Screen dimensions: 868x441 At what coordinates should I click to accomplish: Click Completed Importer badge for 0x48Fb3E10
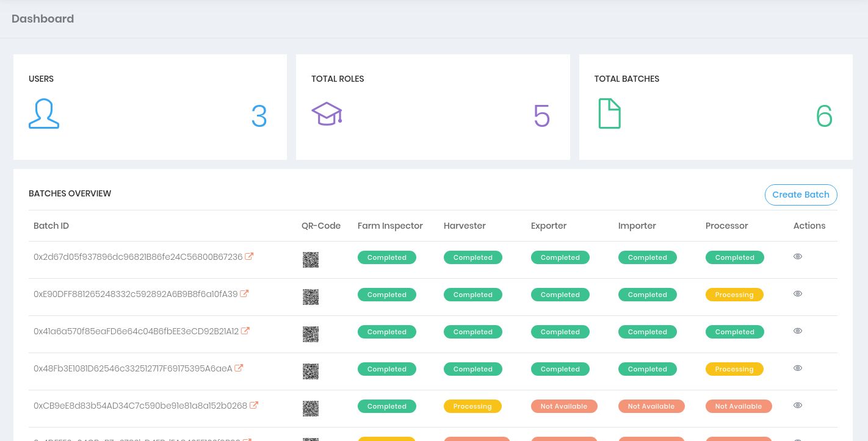pyautogui.click(x=648, y=369)
